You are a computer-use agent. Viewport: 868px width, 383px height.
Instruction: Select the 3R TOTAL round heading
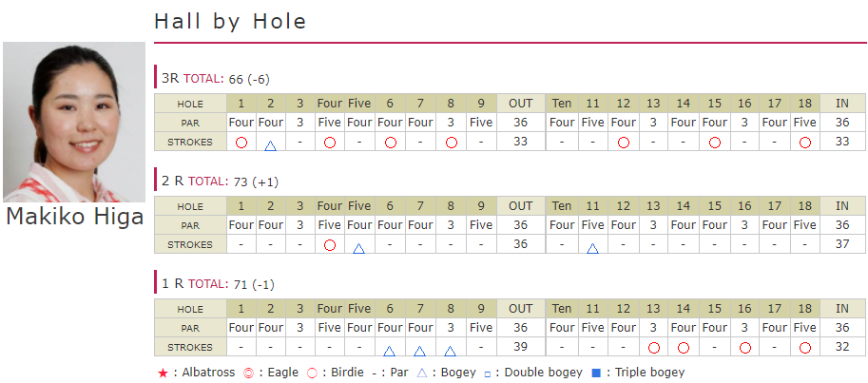pos(216,79)
